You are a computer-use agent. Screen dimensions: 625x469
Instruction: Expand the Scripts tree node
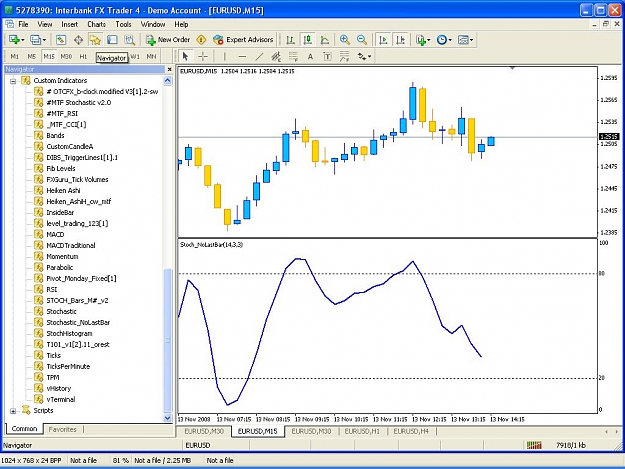[13, 411]
